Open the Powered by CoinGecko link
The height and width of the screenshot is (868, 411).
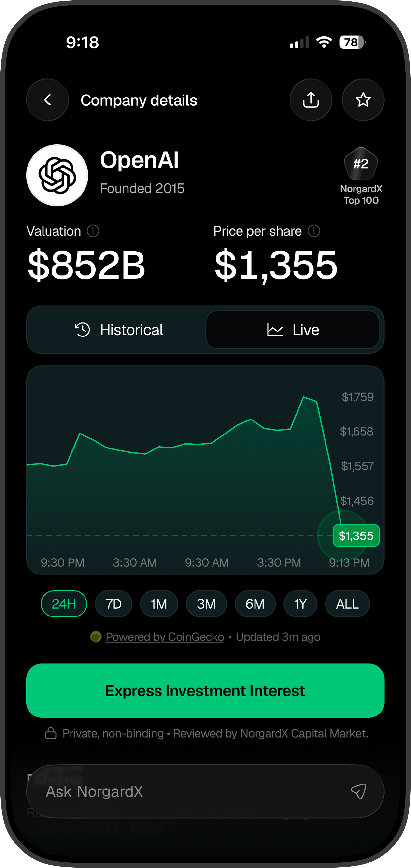[x=165, y=637]
